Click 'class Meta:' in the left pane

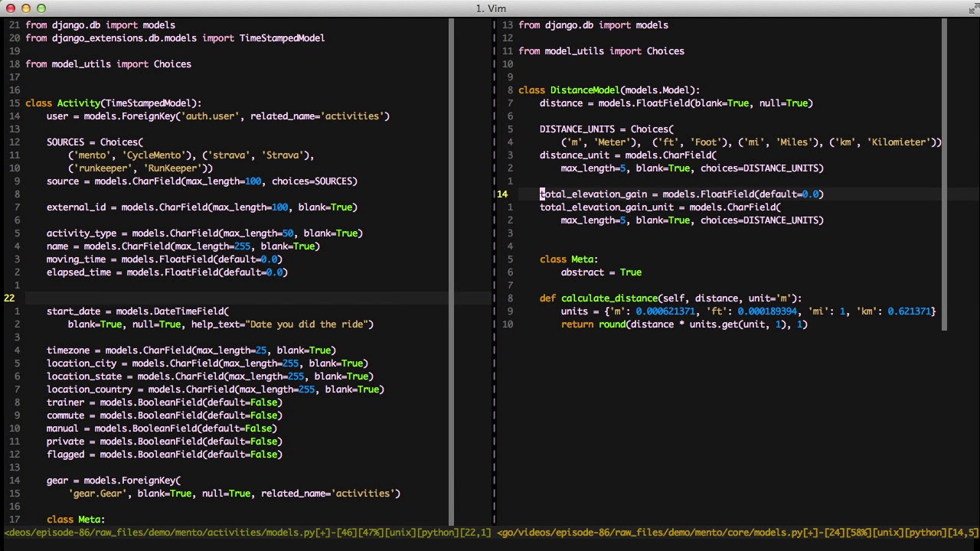pos(76,519)
